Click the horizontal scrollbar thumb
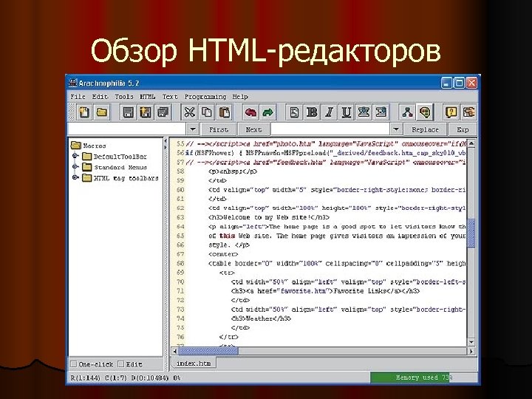 [x=208, y=351]
